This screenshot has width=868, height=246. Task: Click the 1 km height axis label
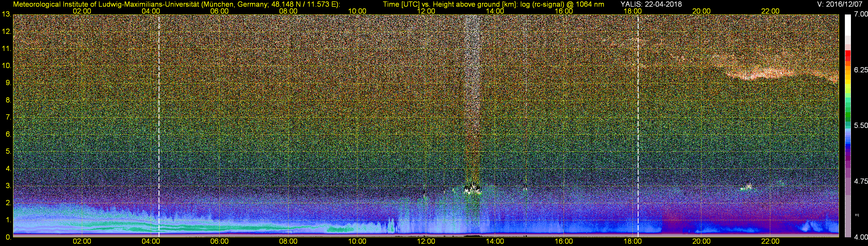[8, 220]
